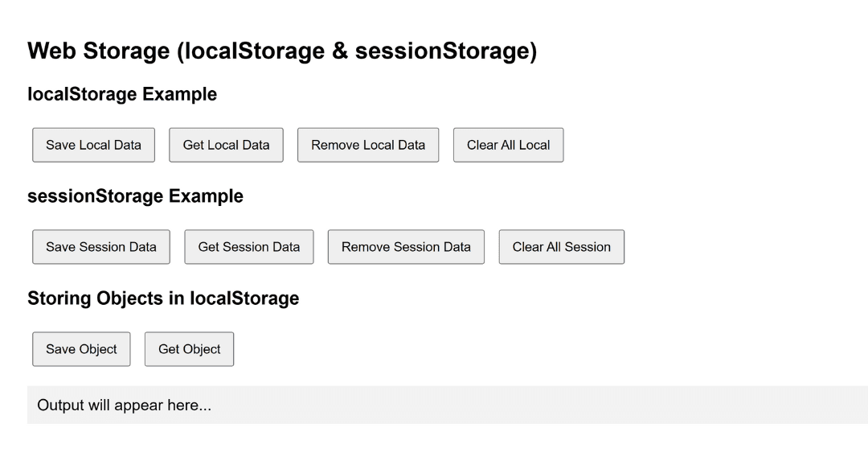Viewport: 868px width, 465px height.
Task: Click the Save Local Data button
Action: pos(93,145)
